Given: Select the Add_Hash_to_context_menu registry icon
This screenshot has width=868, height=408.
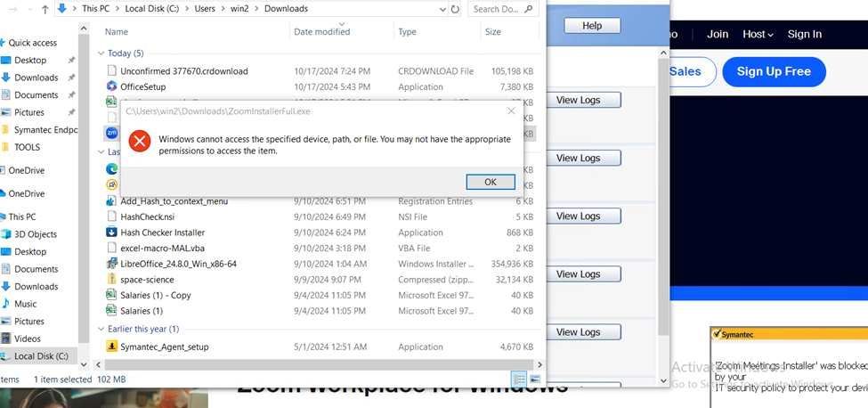Looking at the screenshot, I should 111,201.
